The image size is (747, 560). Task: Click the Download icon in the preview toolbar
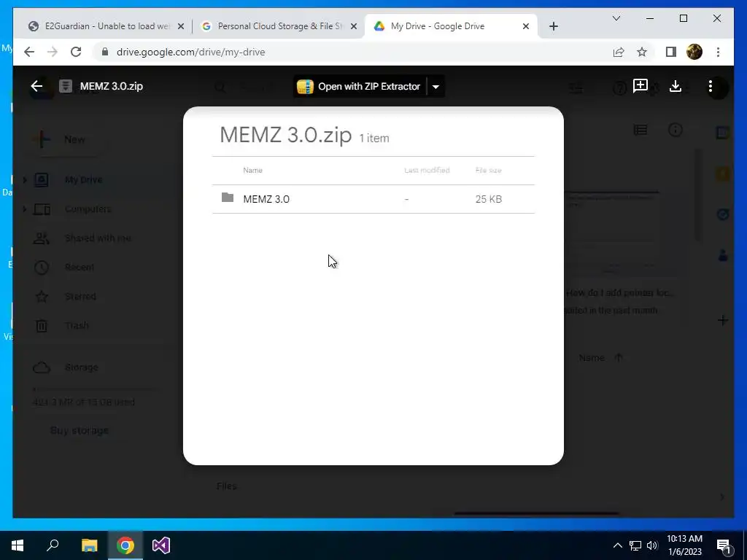[x=675, y=86]
